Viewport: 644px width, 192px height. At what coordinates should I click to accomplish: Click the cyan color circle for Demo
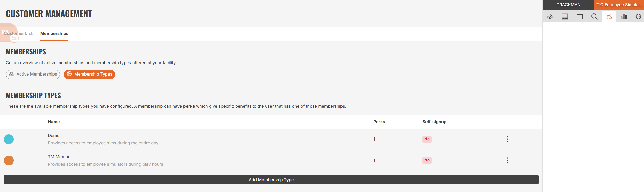pos(9,139)
